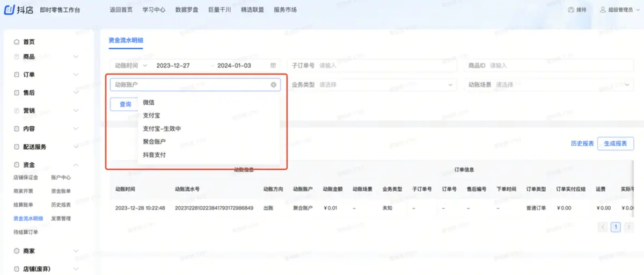Open 待结算订单 in the sidebar
The image size is (644, 275).
coord(26,232)
